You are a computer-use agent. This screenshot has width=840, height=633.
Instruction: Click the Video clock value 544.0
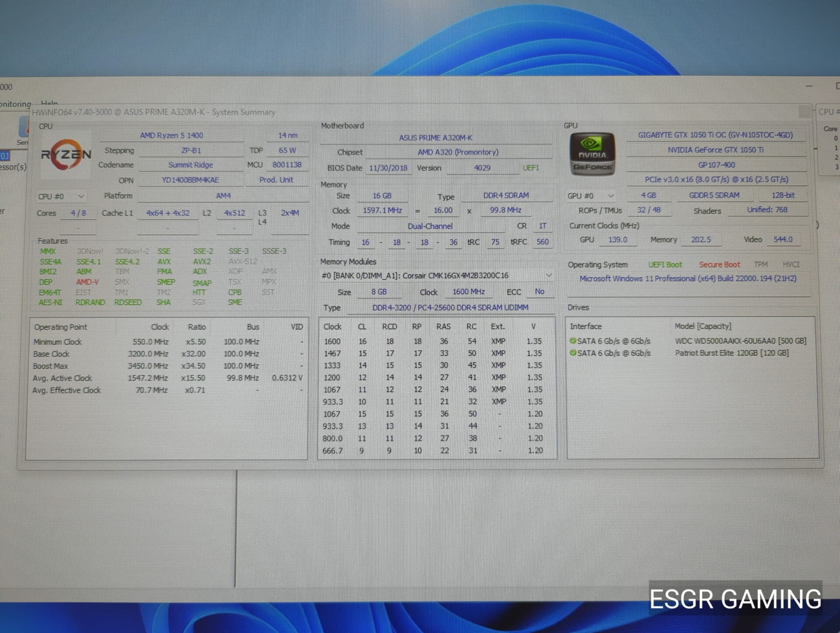[783, 240]
